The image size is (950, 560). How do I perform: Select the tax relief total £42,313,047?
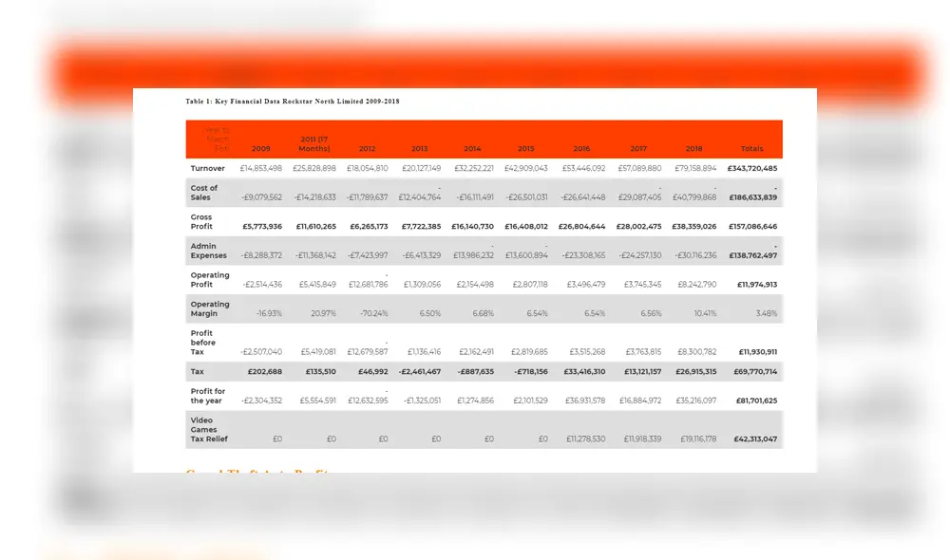(x=755, y=439)
